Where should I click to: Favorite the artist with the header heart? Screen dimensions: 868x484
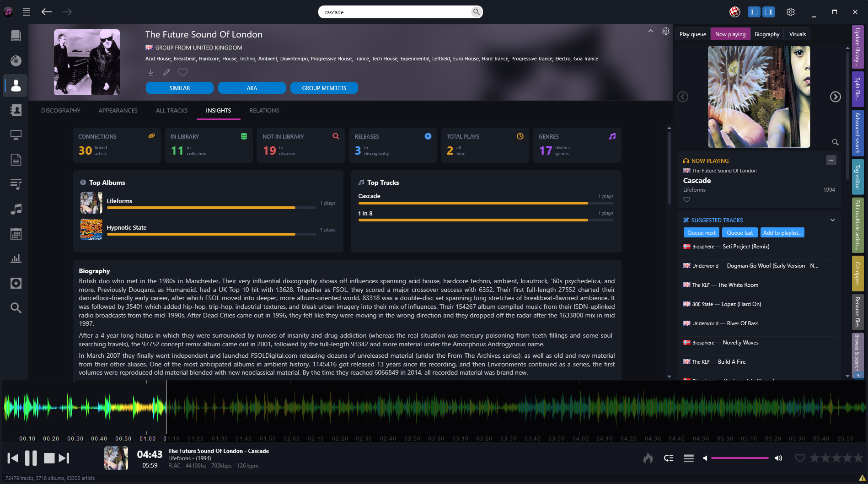pyautogui.click(x=183, y=72)
